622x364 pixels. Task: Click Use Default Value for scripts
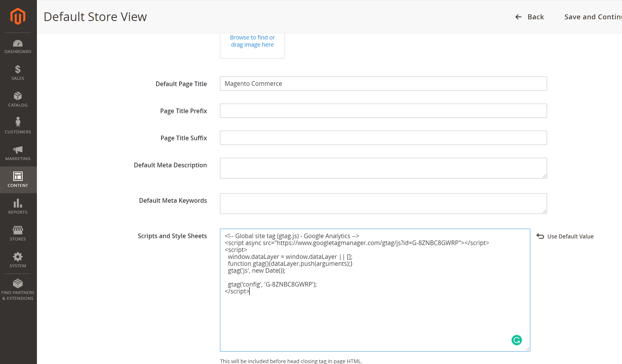pos(565,236)
